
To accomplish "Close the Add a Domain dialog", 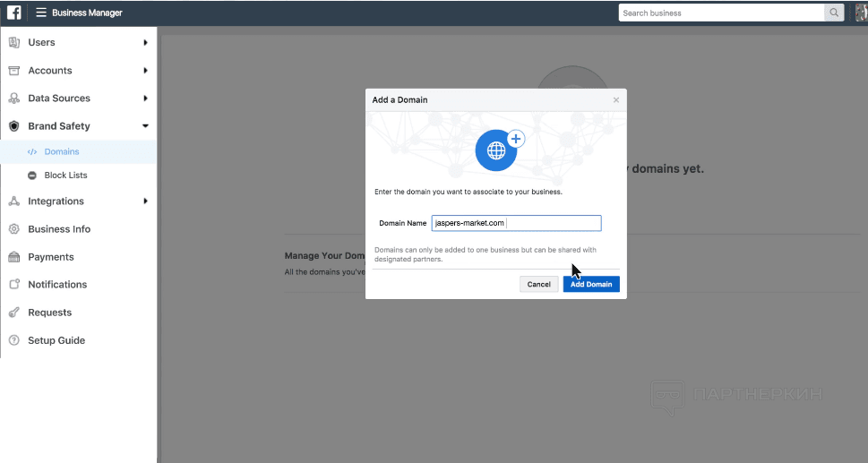I will tap(616, 100).
